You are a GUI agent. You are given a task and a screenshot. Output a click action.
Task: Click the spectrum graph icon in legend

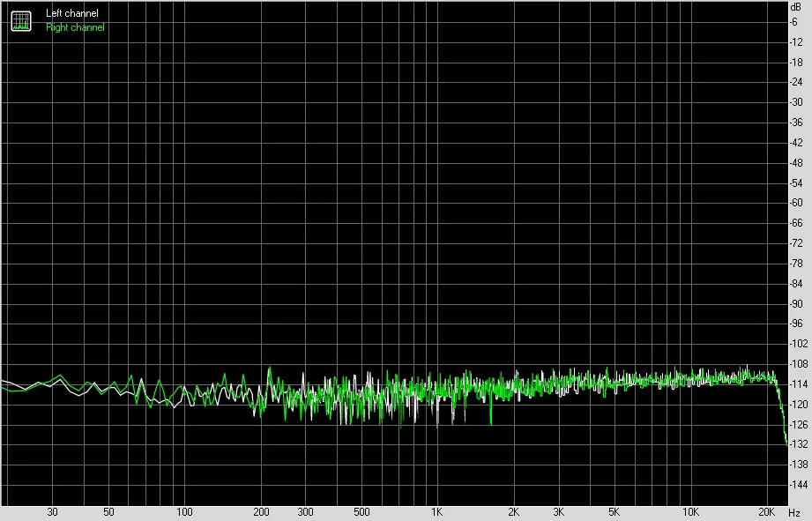click(x=21, y=20)
